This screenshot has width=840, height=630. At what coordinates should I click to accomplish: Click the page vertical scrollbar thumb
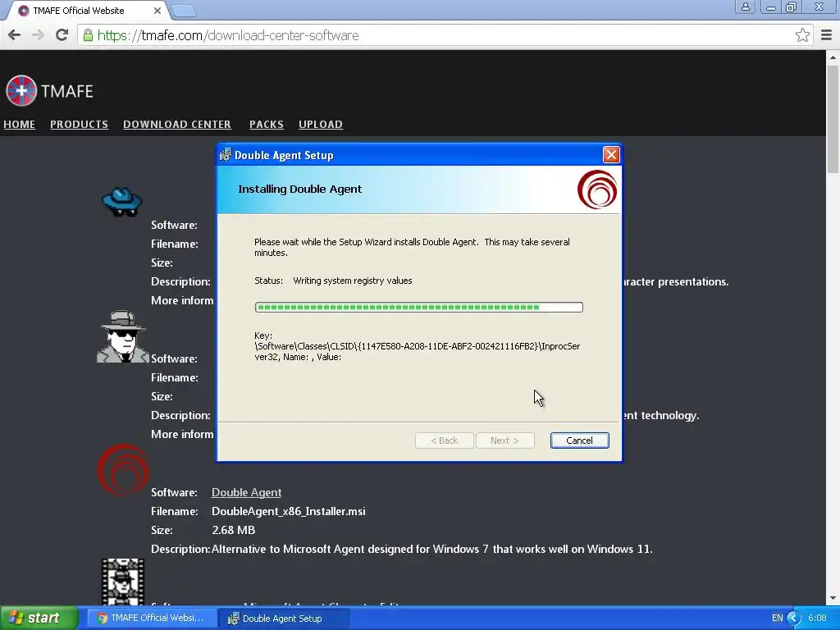[x=833, y=118]
